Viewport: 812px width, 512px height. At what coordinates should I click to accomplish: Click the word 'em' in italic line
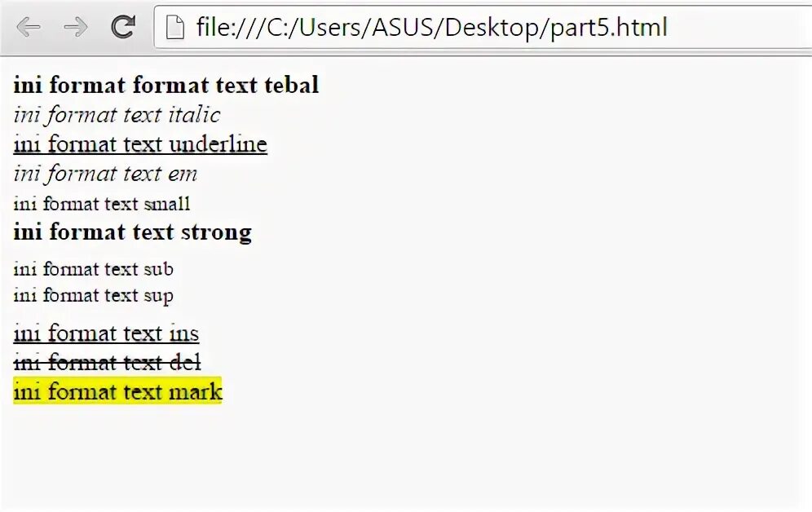click(183, 174)
